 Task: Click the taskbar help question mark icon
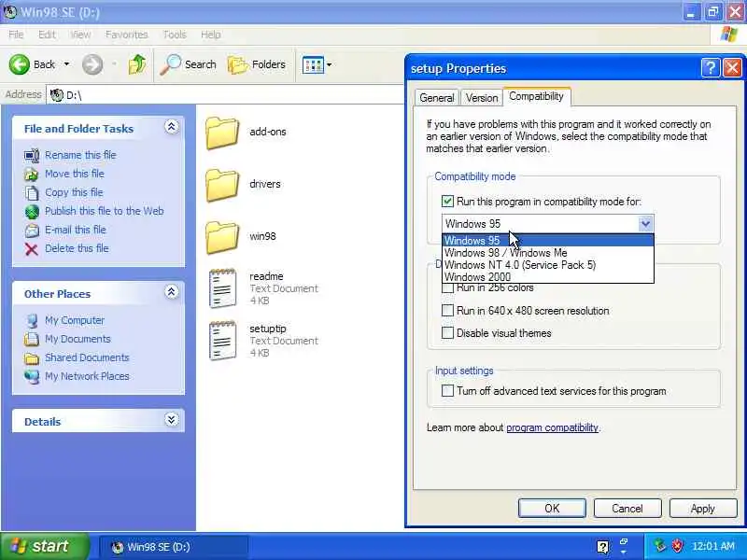pos(602,547)
